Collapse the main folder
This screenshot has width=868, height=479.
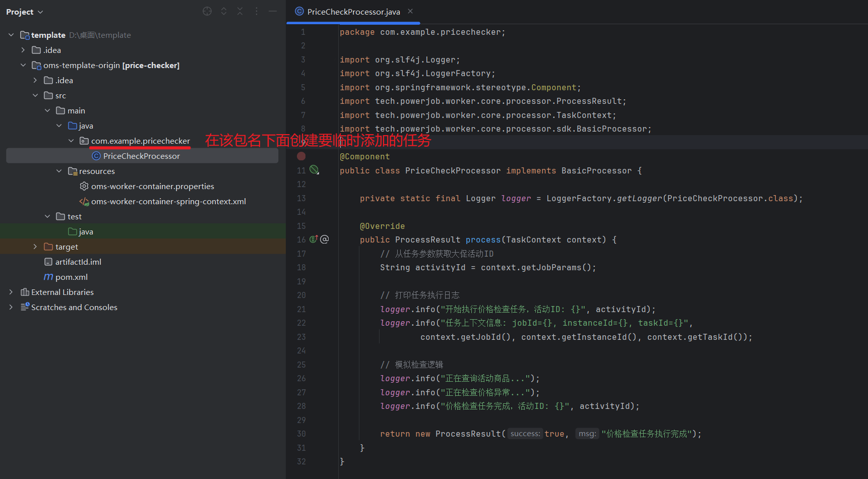(x=47, y=110)
